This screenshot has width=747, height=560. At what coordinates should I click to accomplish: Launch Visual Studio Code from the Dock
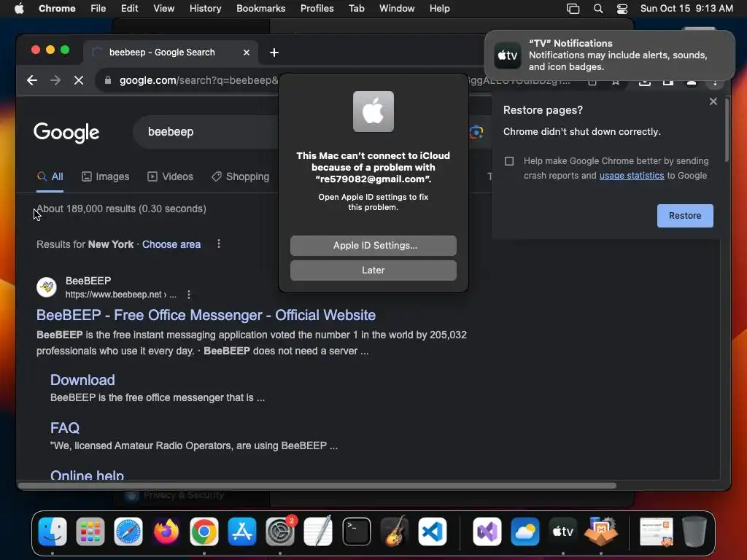pyautogui.click(x=432, y=532)
